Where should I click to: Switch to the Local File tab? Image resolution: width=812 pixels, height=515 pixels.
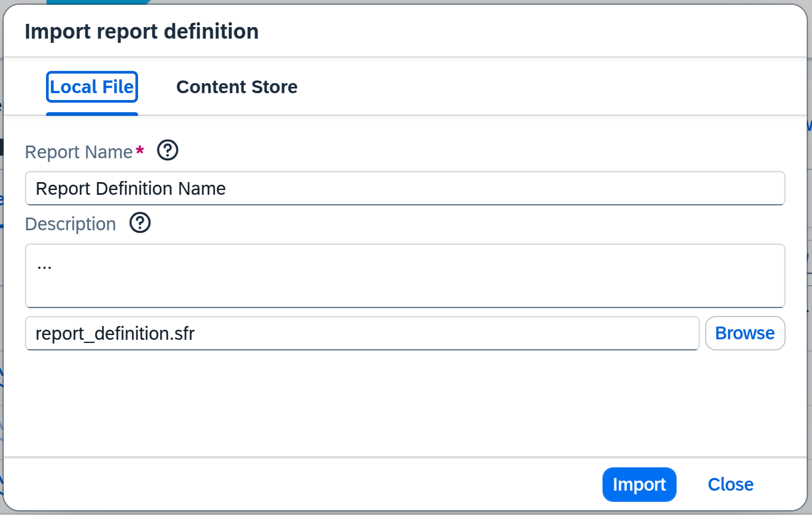pos(92,87)
